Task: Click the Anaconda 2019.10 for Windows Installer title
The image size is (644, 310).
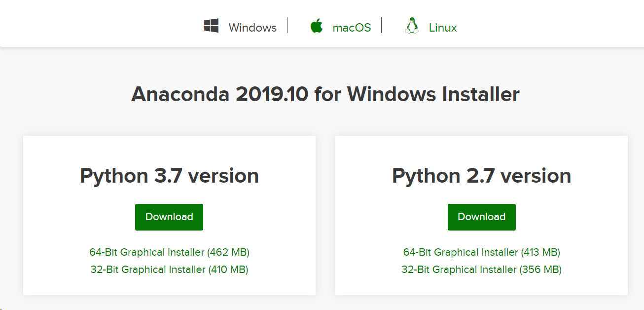Action: click(x=325, y=94)
